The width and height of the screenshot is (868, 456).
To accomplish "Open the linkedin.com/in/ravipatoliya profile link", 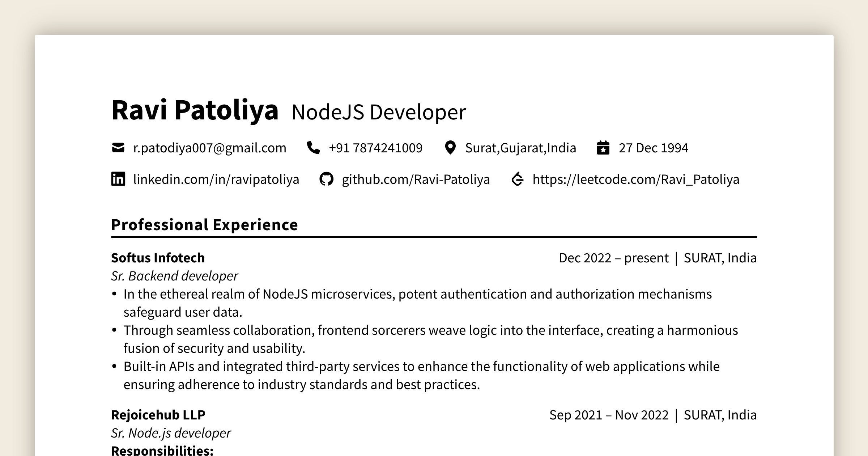I will 216,179.
